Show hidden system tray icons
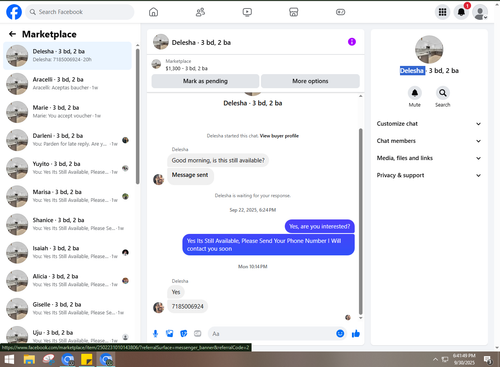 [x=435, y=359]
